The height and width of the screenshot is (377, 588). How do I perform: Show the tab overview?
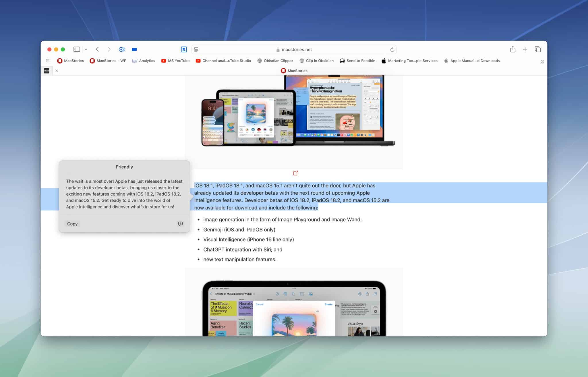538,49
